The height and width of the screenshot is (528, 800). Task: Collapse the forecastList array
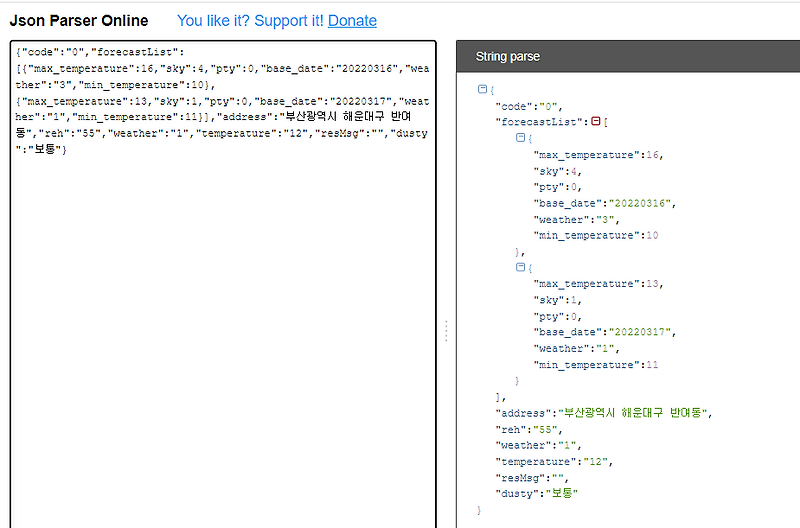(596, 122)
